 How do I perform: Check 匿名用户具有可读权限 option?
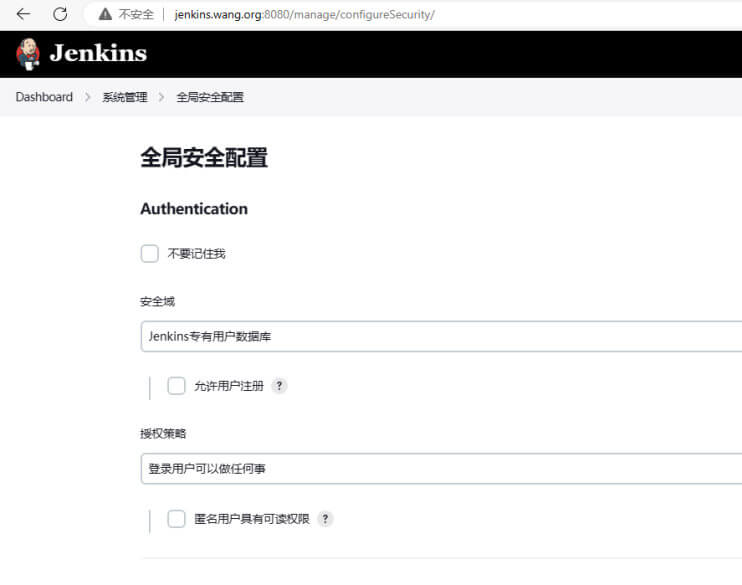177,519
